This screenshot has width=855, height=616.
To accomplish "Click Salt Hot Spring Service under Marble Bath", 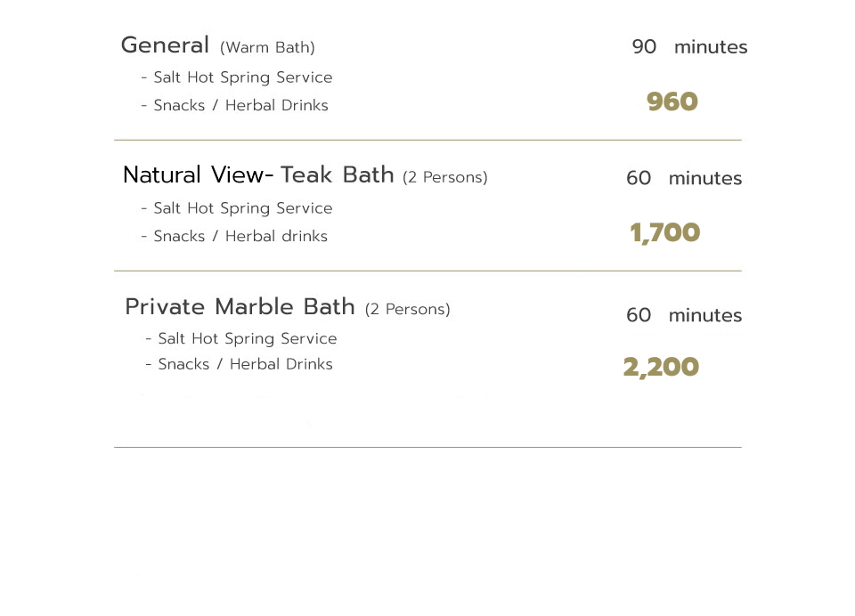I will click(x=241, y=338).
